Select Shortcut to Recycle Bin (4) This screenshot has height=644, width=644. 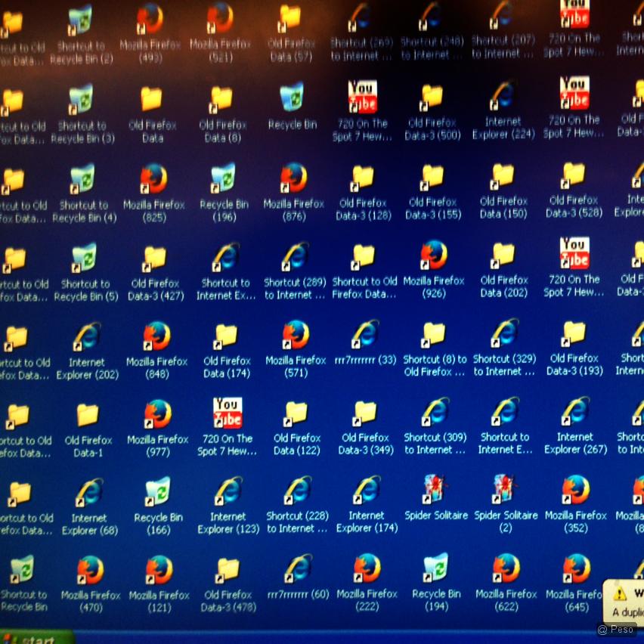coord(83,181)
